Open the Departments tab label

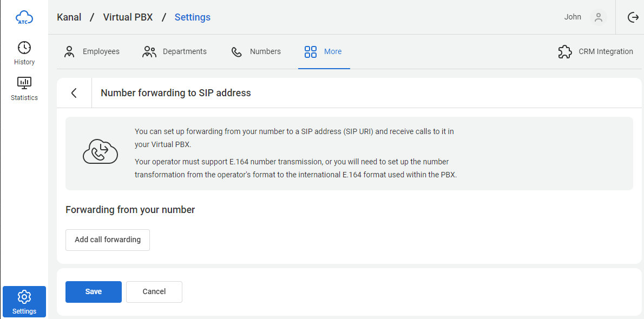pyautogui.click(x=185, y=52)
